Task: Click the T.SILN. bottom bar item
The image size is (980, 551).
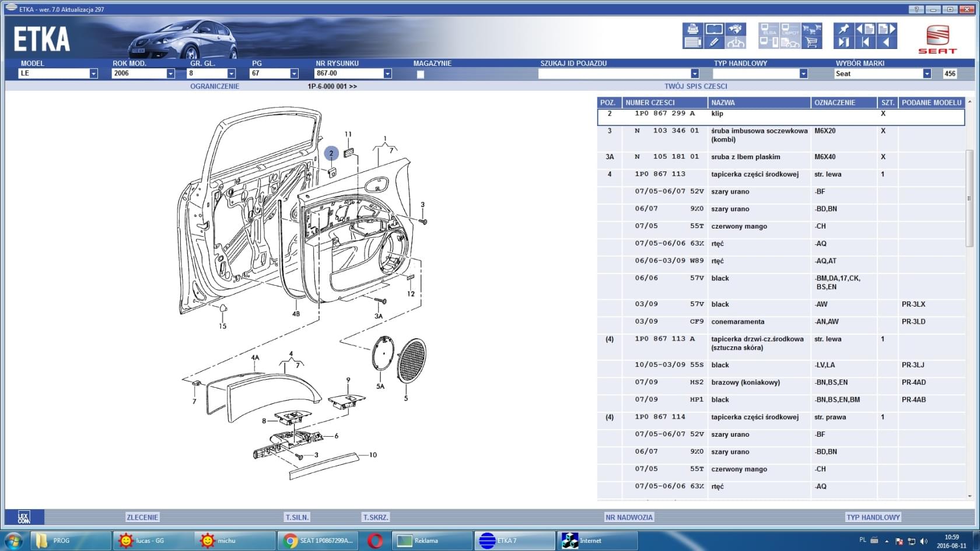Action: point(297,517)
